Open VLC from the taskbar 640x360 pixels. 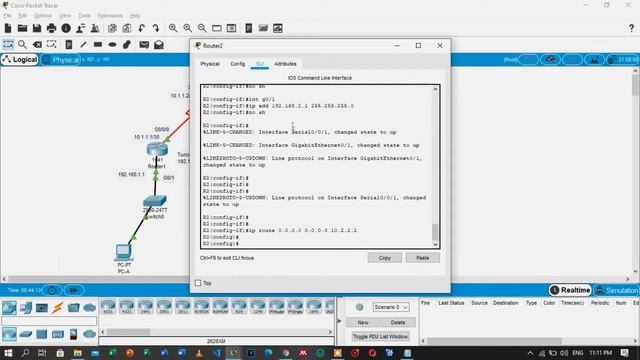(199, 353)
